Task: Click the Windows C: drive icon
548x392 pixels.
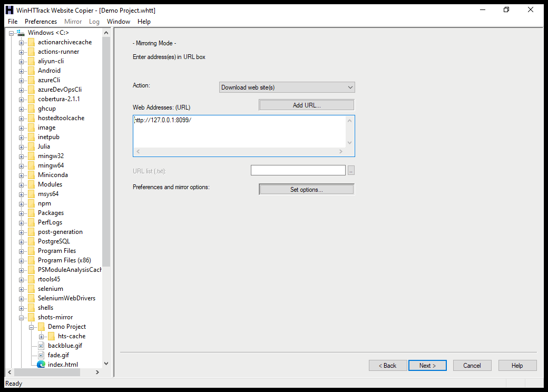Action: [x=21, y=33]
